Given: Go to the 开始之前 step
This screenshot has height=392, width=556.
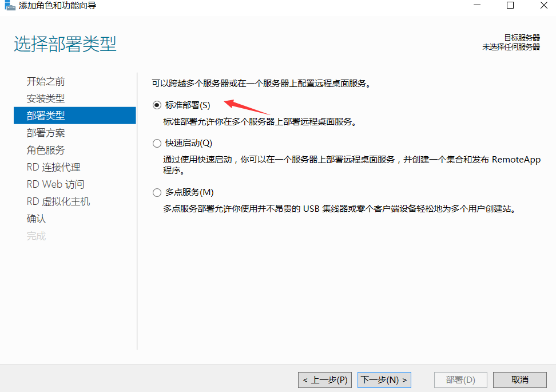Looking at the screenshot, I should pyautogui.click(x=46, y=81).
